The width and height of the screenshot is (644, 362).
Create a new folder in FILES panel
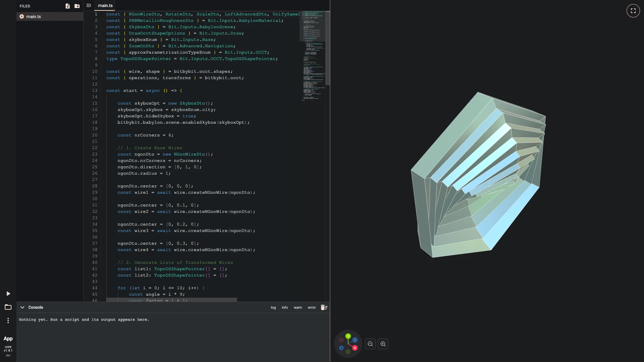(77, 6)
